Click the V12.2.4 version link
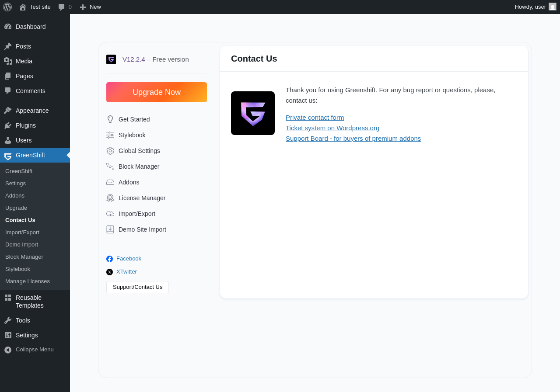Viewport: 560px width, 392px height. 133,59
